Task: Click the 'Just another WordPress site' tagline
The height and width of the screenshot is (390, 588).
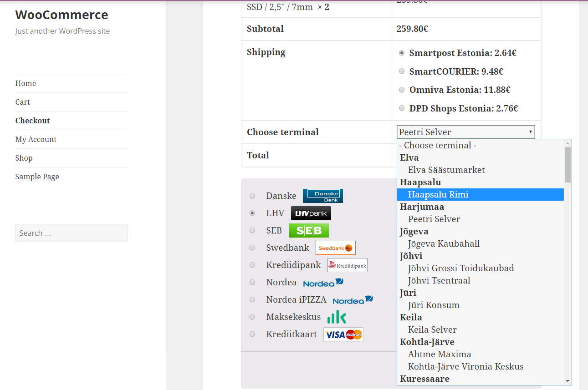Action: coord(62,31)
